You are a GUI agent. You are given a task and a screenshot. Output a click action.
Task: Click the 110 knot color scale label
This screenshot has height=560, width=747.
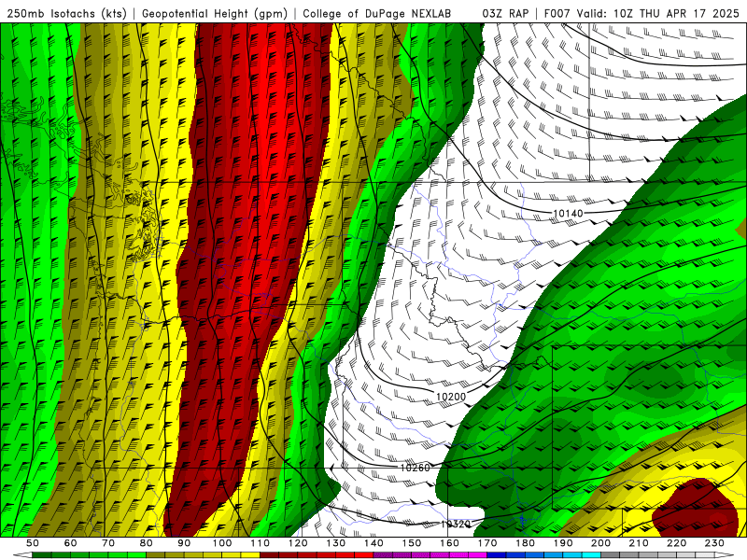(x=261, y=543)
